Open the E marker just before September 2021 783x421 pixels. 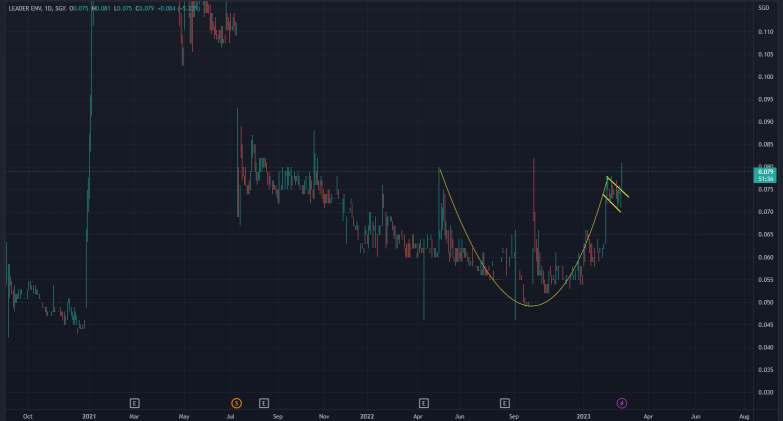tap(264, 402)
